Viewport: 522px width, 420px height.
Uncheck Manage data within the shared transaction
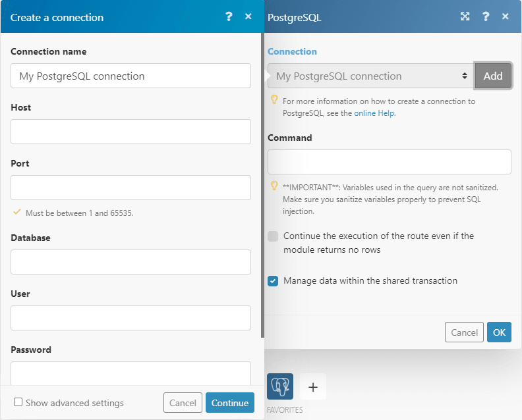point(273,281)
